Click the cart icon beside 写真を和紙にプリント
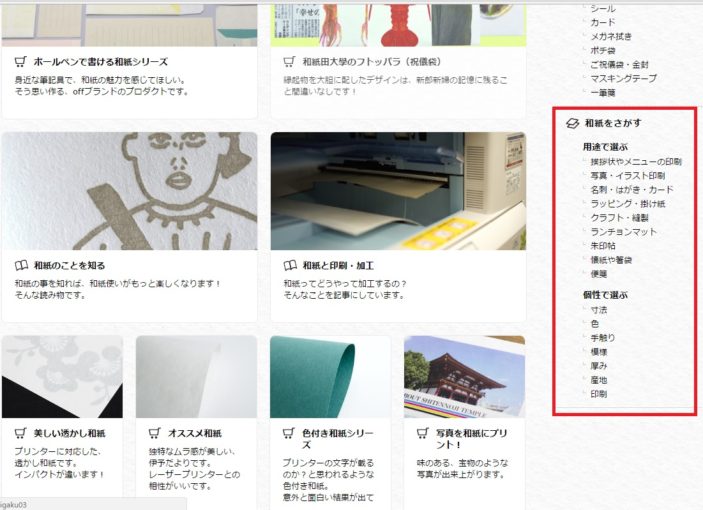The image size is (703, 510). [x=423, y=434]
